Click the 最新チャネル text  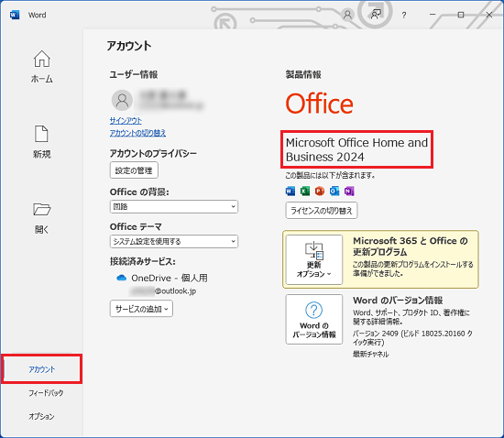tap(371, 354)
